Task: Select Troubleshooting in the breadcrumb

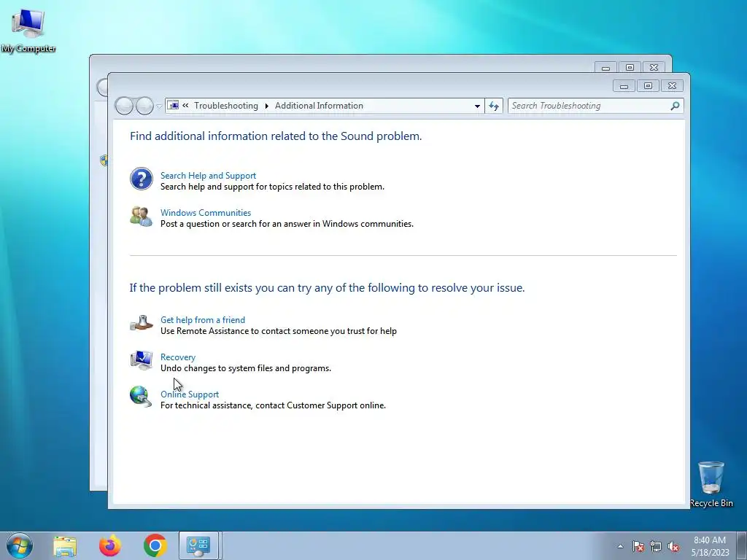Action: click(x=226, y=106)
